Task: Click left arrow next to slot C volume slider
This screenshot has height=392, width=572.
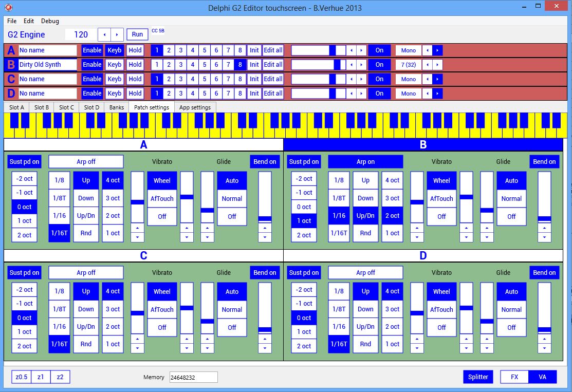Action: [351, 79]
